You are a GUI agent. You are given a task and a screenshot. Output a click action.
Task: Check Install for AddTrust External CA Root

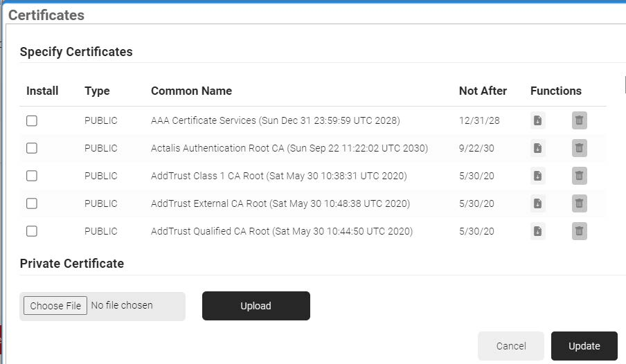pyautogui.click(x=32, y=203)
